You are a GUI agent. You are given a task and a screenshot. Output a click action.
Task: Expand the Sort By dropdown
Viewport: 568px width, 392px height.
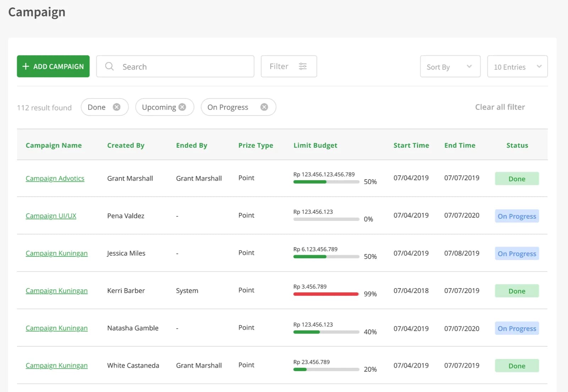[x=450, y=66]
